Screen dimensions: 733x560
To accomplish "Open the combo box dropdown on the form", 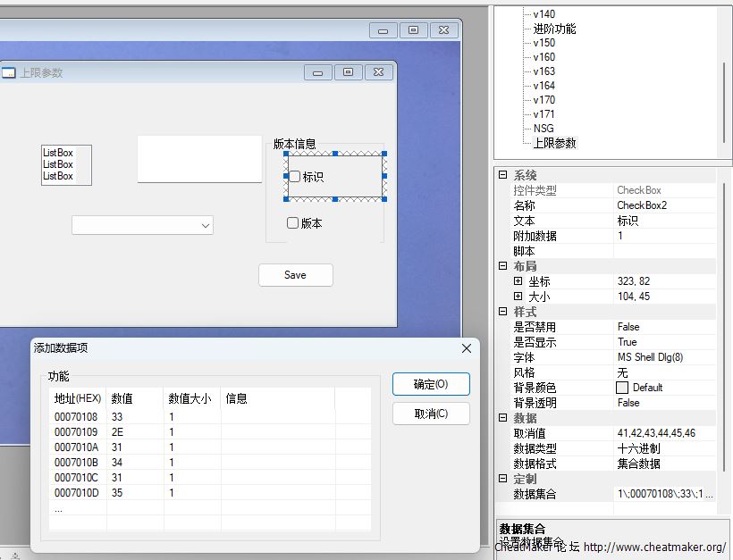I will click(206, 226).
